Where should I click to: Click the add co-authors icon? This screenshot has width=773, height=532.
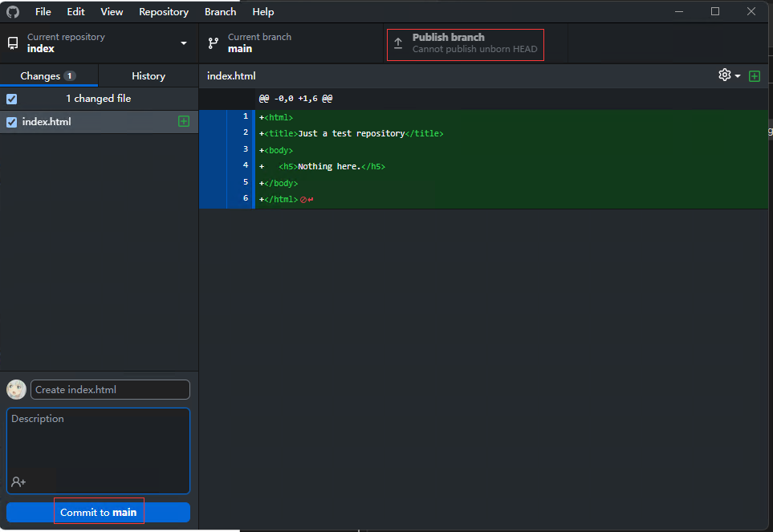18,481
